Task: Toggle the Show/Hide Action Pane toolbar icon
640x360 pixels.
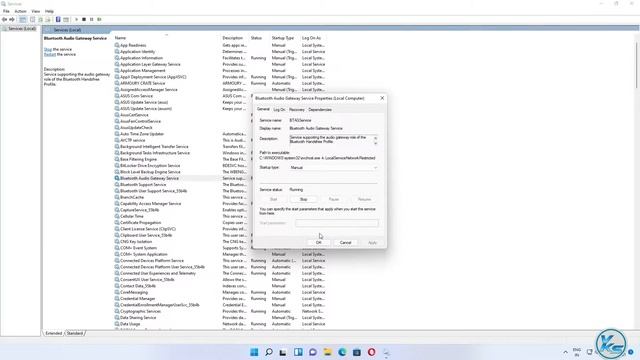Action: click(x=66, y=20)
